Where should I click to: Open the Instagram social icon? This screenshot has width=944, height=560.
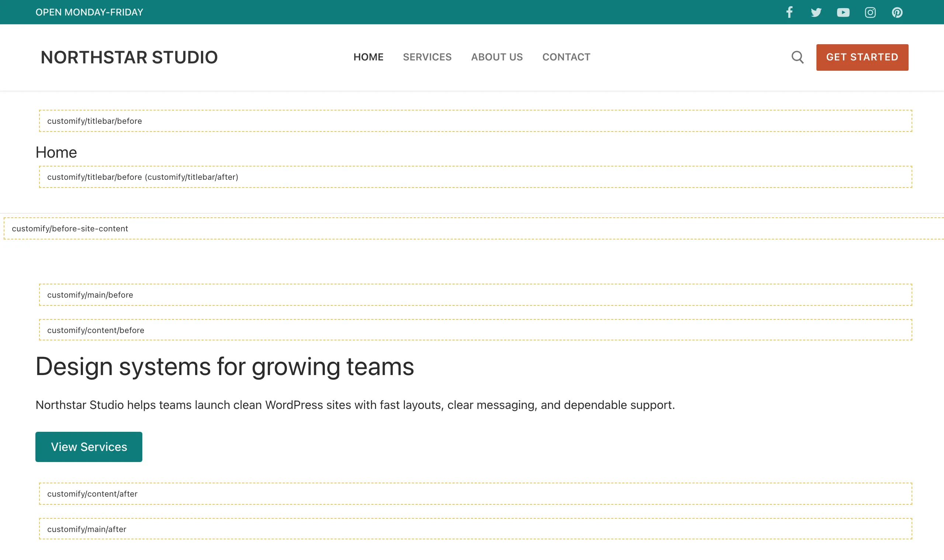(x=870, y=13)
